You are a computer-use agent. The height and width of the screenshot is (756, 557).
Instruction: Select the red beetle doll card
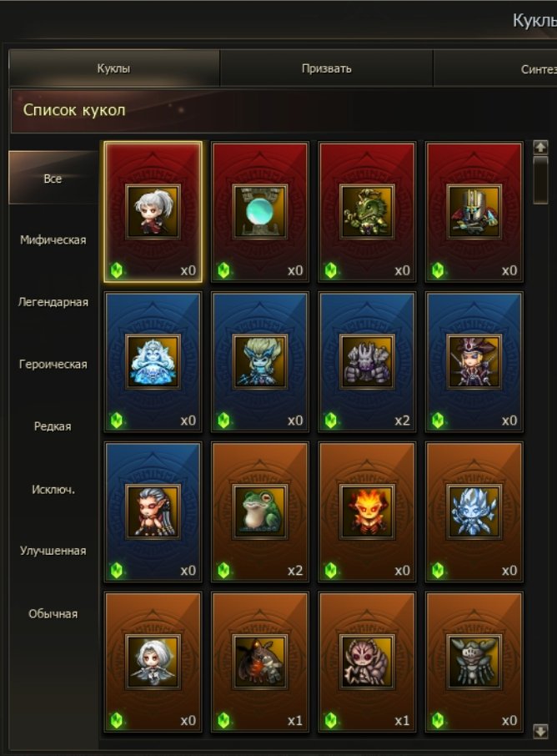[x=259, y=662]
